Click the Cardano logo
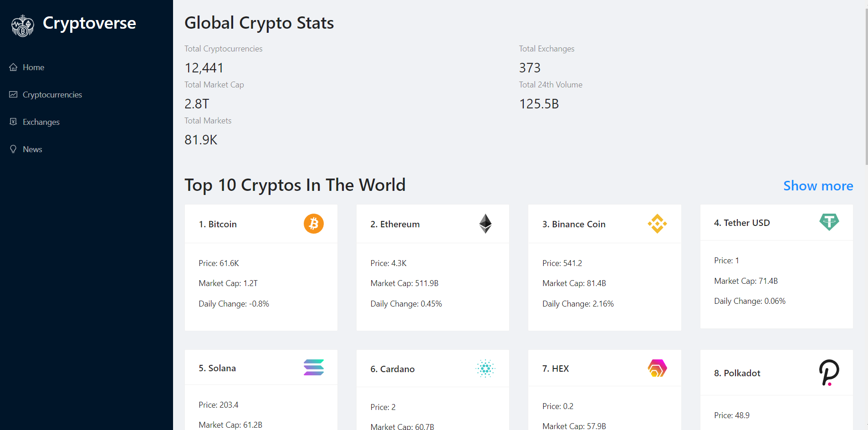868x430 pixels. [485, 369]
